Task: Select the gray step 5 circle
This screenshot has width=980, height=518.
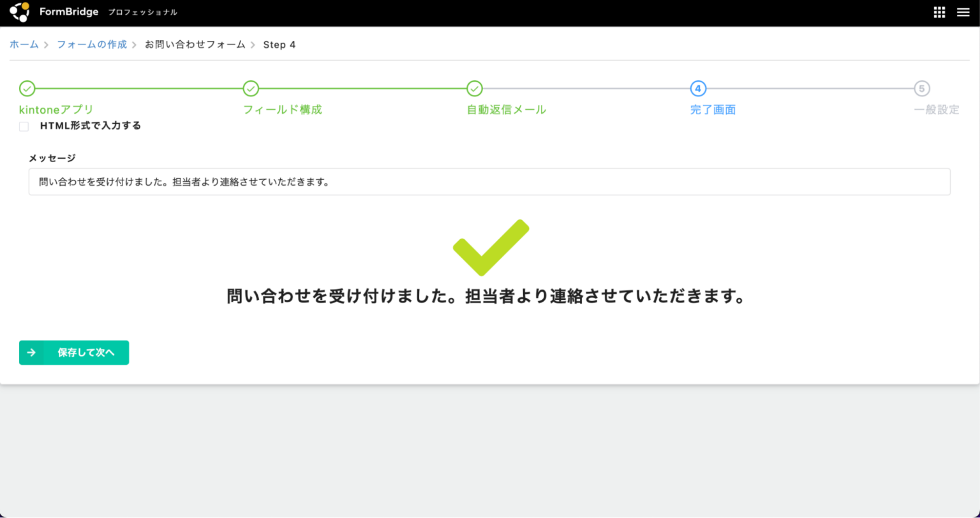Action: point(921,89)
